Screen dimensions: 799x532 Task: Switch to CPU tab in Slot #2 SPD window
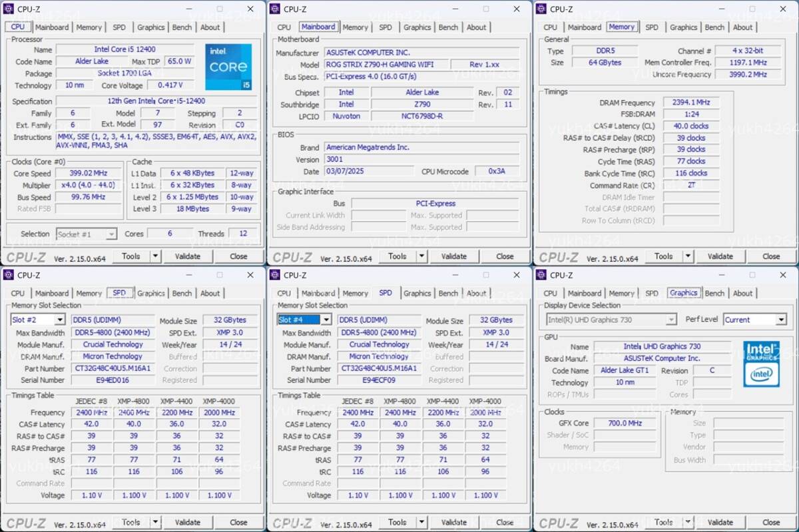point(18,294)
